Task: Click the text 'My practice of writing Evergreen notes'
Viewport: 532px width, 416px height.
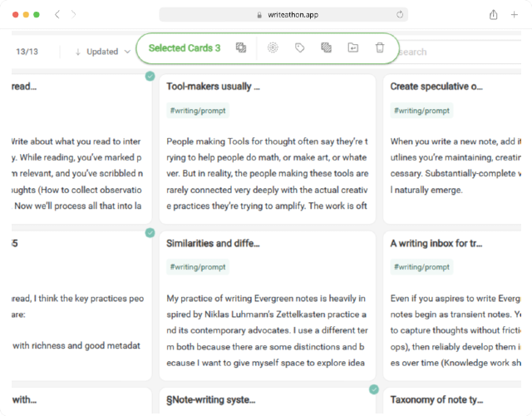Action: click(x=242, y=299)
